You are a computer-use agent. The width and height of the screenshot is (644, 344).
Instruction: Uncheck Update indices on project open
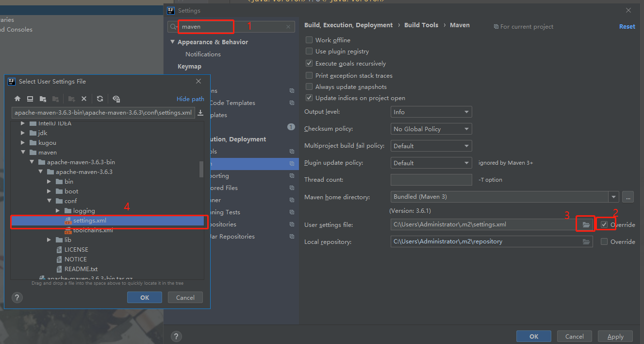tap(309, 98)
